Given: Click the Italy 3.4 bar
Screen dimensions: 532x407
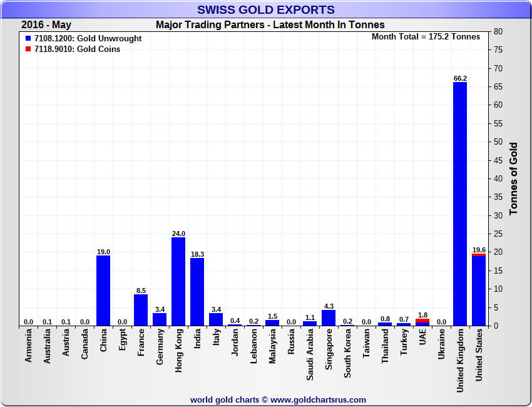Looking at the screenshot, I should pos(216,319).
